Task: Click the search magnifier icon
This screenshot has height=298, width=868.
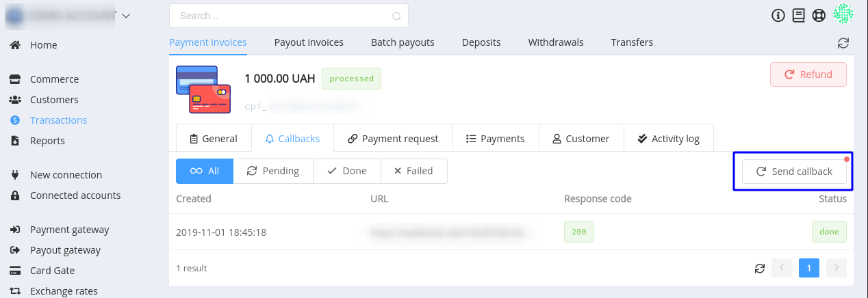Action: [396, 16]
